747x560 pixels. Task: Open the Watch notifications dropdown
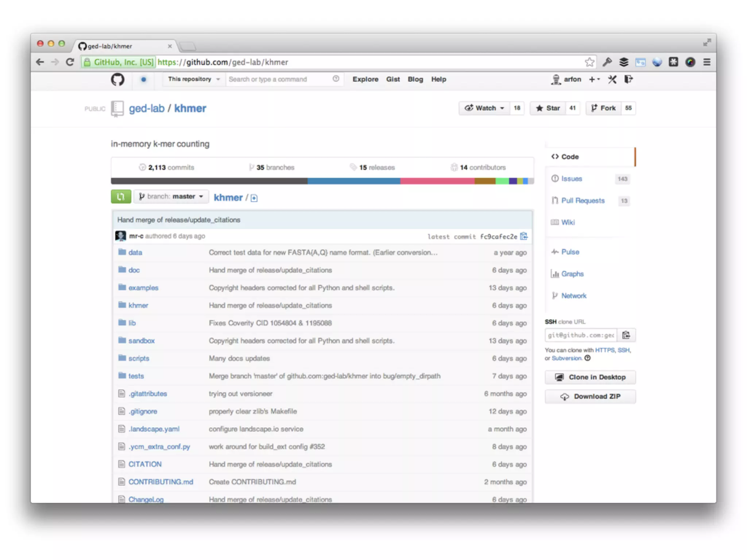(x=484, y=108)
